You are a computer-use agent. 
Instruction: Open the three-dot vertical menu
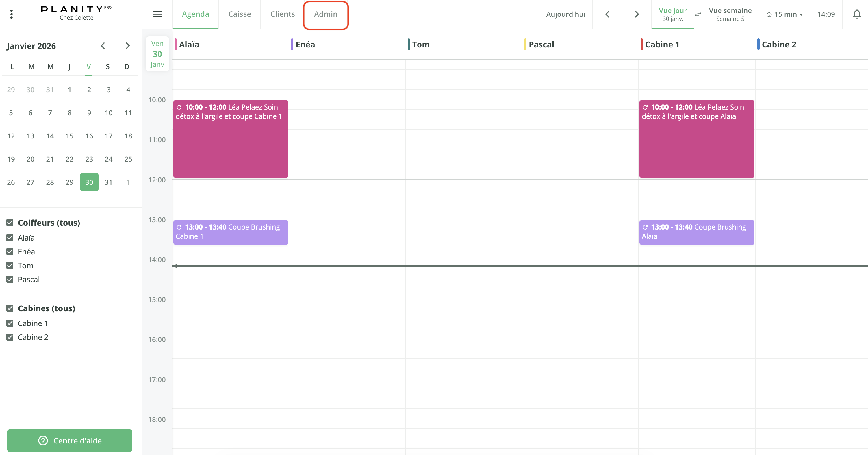pyautogui.click(x=12, y=14)
